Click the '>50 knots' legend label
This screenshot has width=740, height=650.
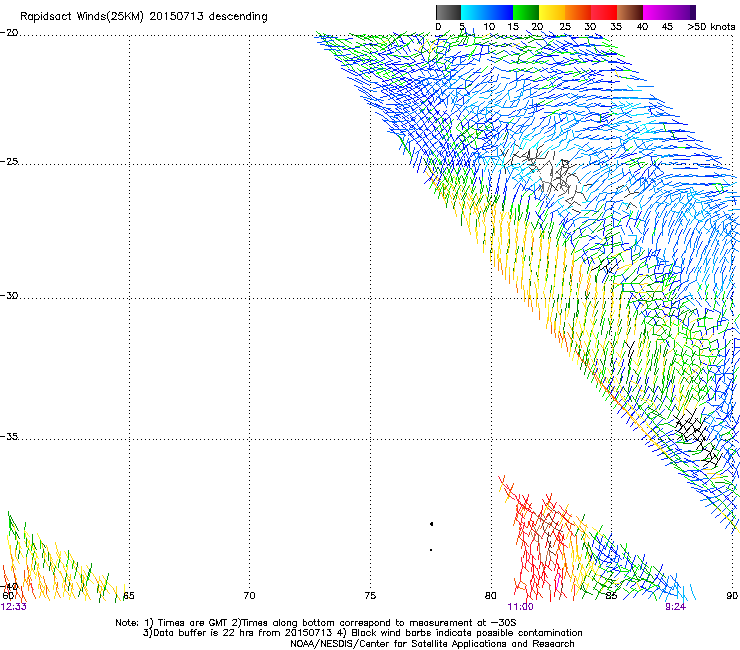711,27
